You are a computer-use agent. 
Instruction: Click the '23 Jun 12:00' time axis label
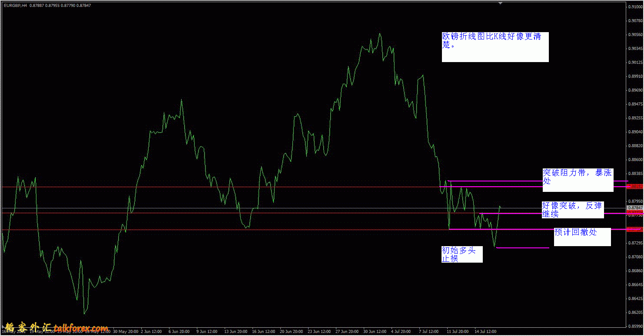click(x=319, y=331)
